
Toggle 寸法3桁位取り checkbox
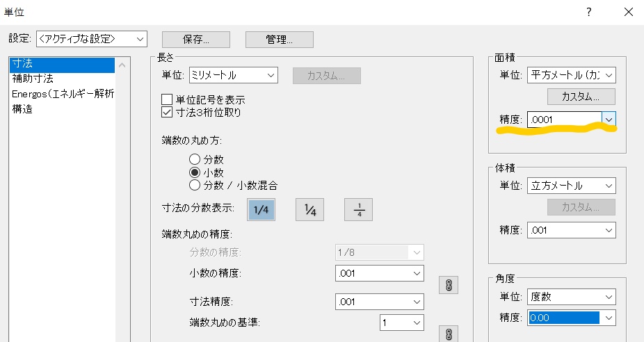pyautogui.click(x=167, y=111)
